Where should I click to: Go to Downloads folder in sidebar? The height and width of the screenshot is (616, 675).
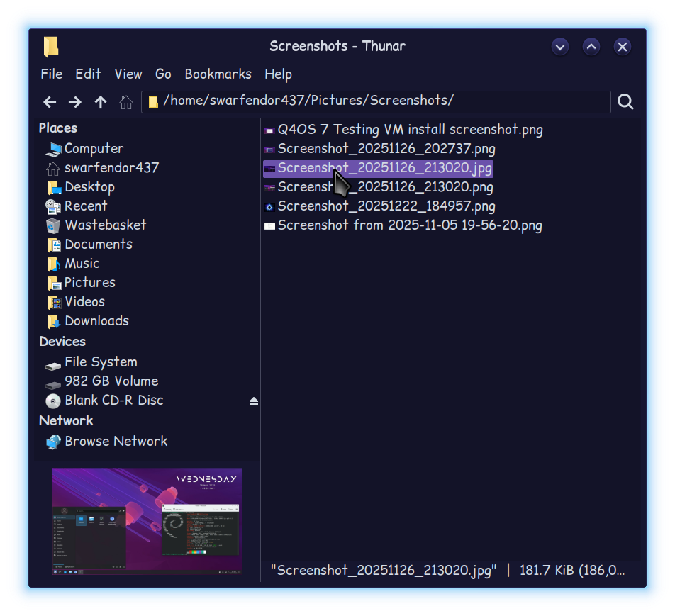tap(96, 321)
